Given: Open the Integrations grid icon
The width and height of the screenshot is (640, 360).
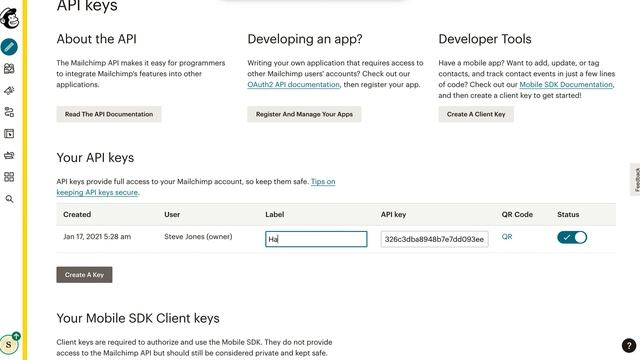Looking at the screenshot, I should (x=9, y=177).
